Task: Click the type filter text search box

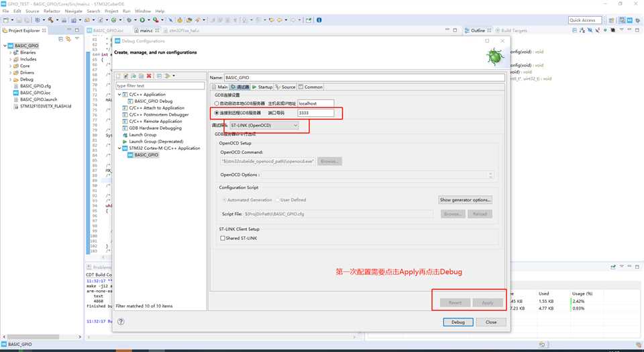Action: (x=160, y=85)
